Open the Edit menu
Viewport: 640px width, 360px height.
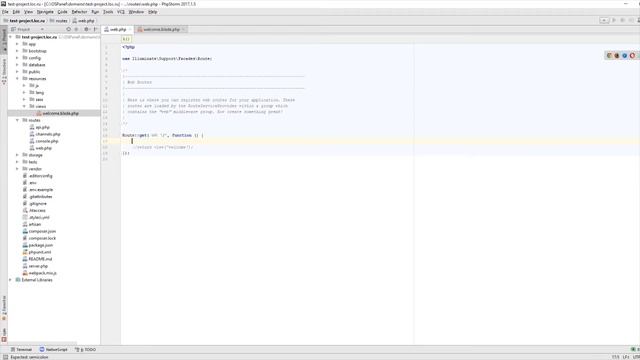click(16, 12)
